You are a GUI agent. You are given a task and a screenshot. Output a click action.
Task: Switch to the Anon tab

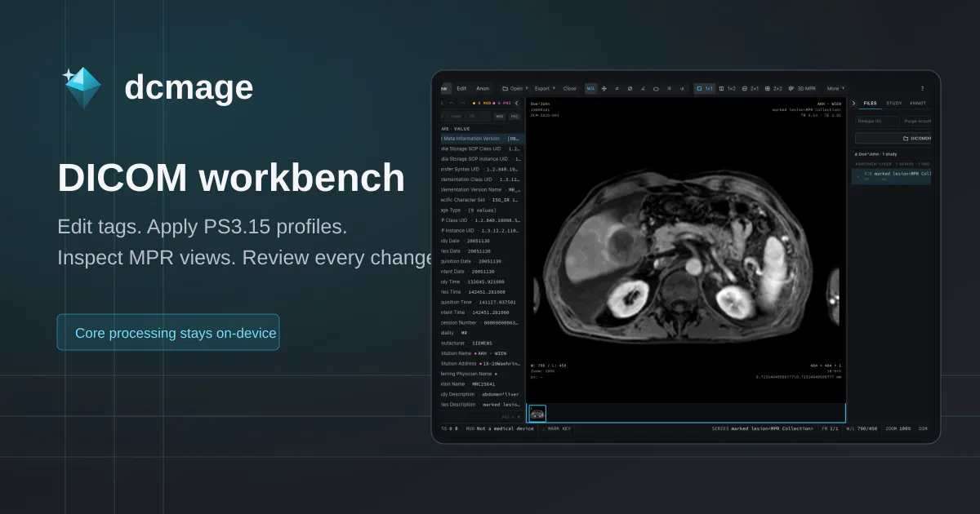coord(483,88)
